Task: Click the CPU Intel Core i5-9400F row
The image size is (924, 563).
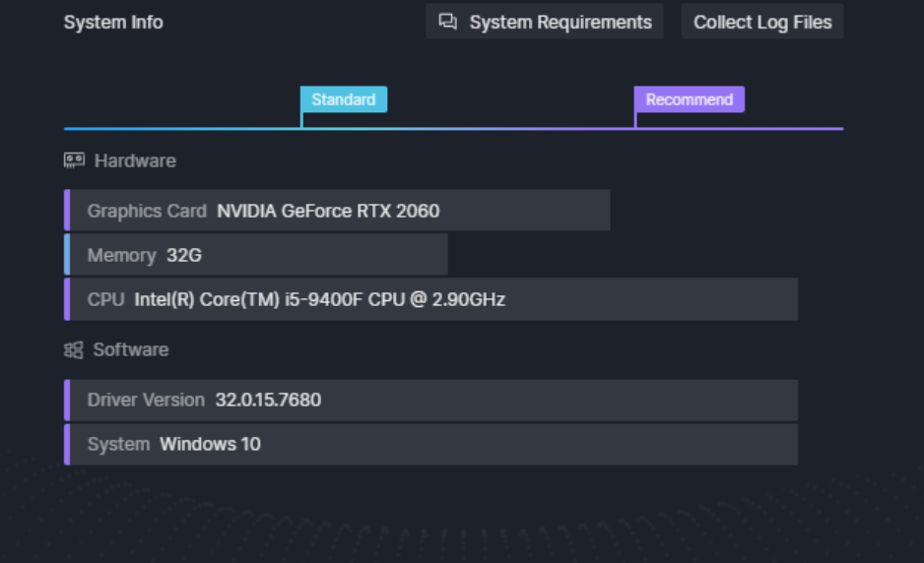Action: click(430, 299)
